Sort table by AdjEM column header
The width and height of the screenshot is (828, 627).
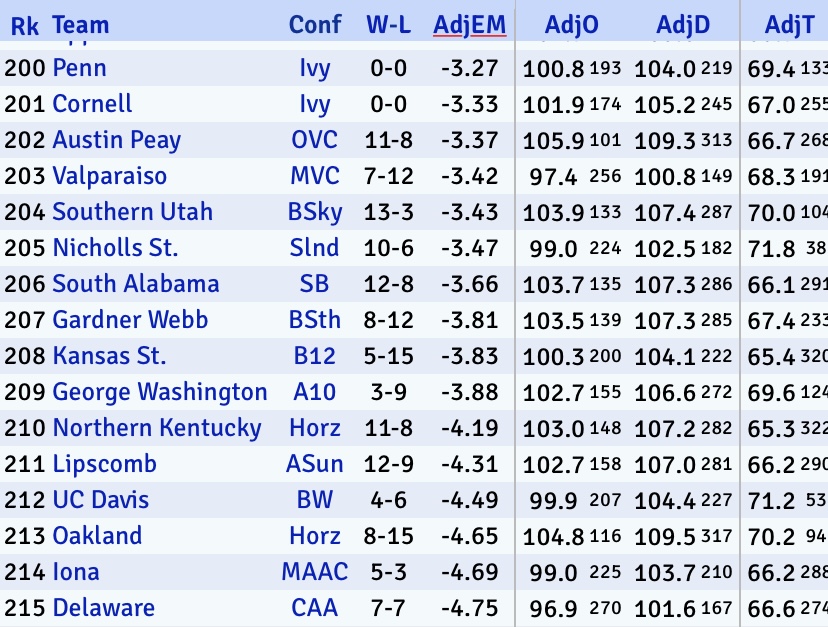click(x=469, y=25)
